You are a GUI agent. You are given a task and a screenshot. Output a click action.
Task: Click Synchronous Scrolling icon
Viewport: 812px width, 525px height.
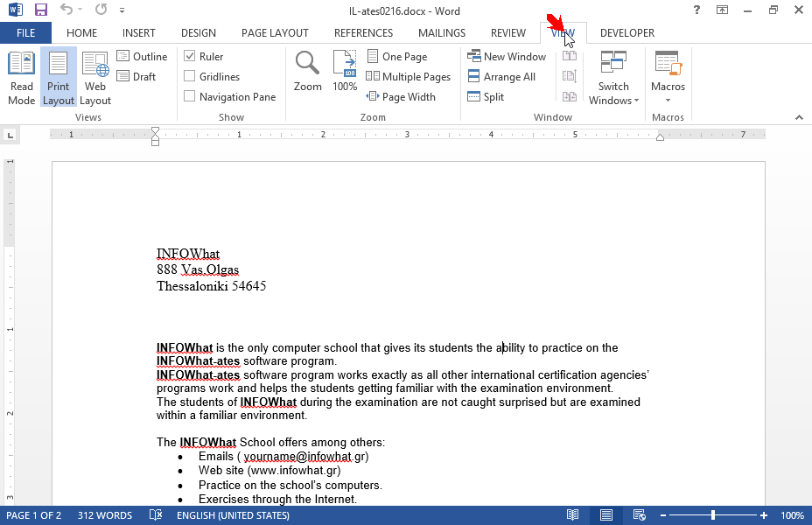click(x=570, y=76)
